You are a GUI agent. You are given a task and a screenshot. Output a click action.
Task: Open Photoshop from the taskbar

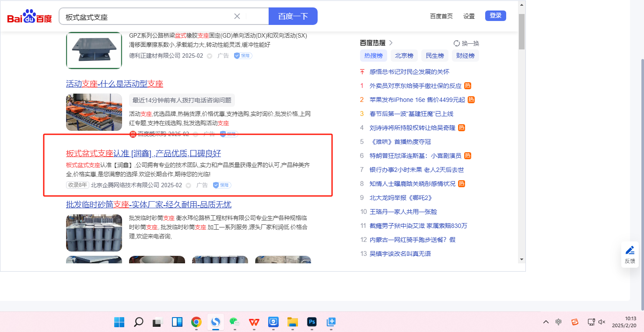(312, 322)
